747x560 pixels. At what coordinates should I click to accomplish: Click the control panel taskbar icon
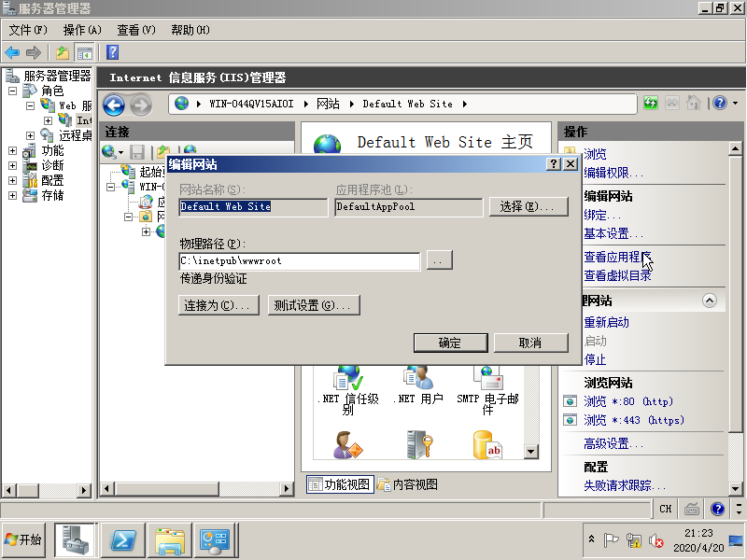[215, 540]
